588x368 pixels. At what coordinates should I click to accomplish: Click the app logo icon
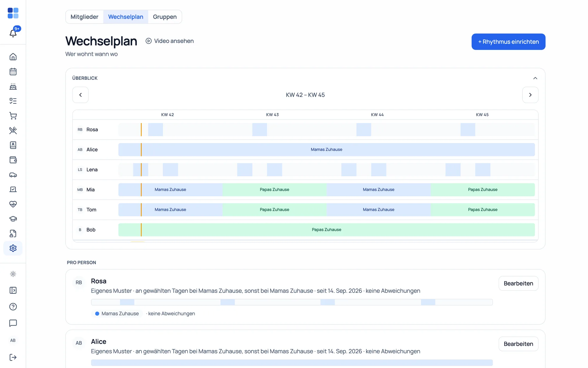pos(13,13)
